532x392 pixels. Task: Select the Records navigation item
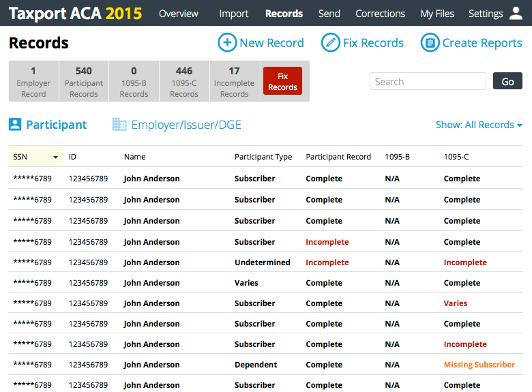point(284,14)
